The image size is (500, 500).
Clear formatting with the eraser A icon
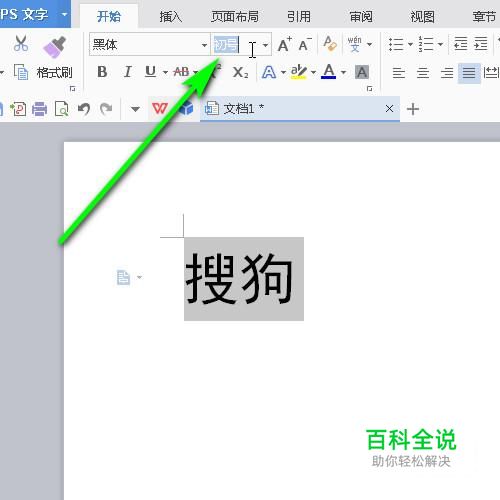click(x=330, y=44)
